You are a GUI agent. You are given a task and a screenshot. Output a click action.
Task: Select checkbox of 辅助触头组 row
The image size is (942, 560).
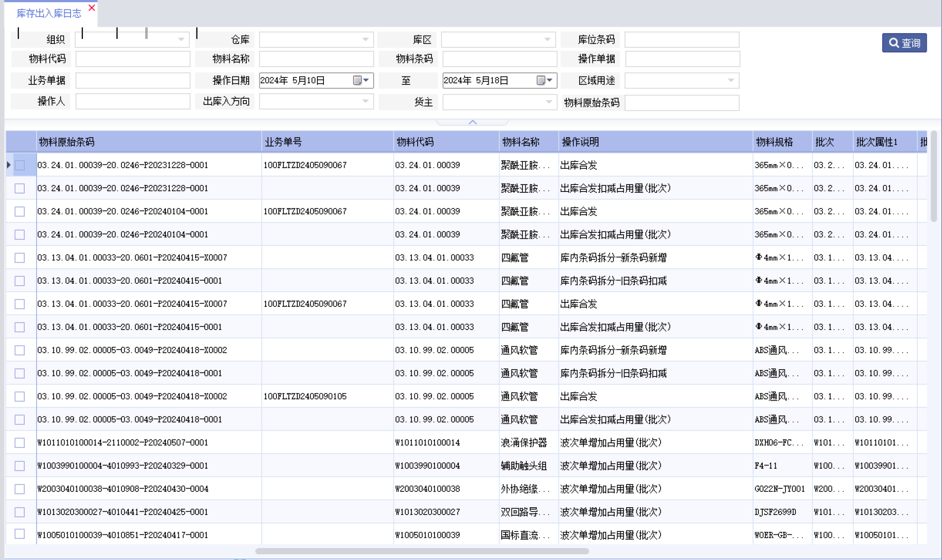coord(20,466)
